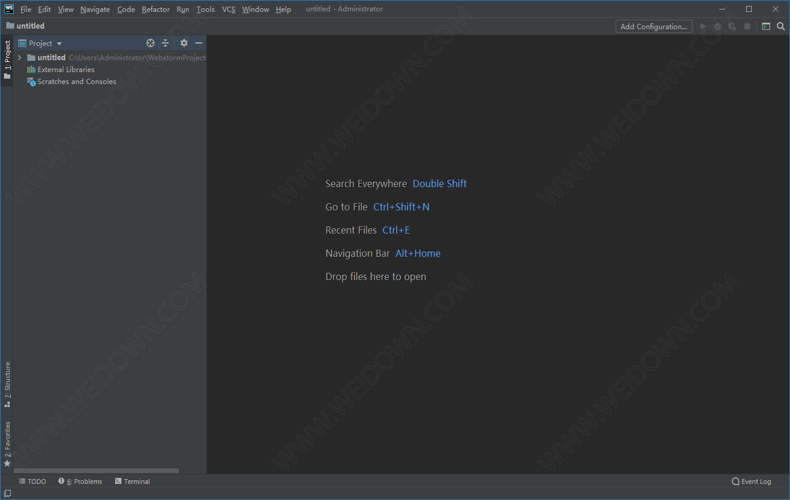Maximize the WebStorm window
The image size is (790, 500).
[749, 9]
